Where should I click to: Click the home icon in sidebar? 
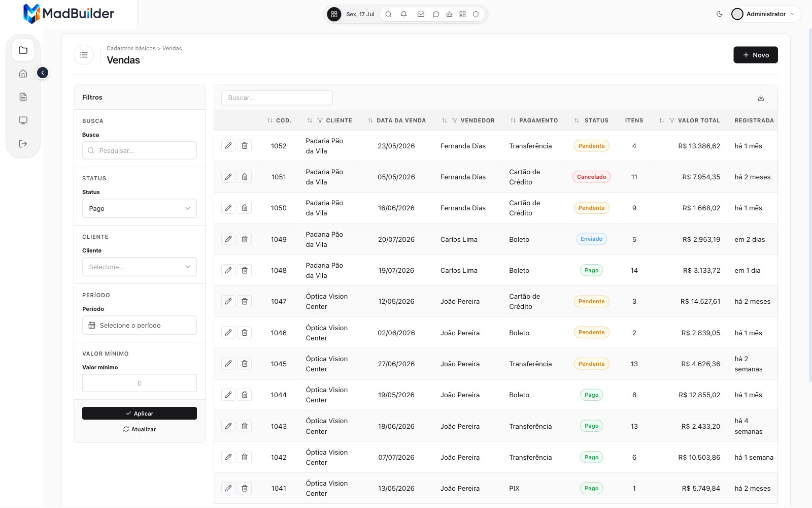pos(23,74)
